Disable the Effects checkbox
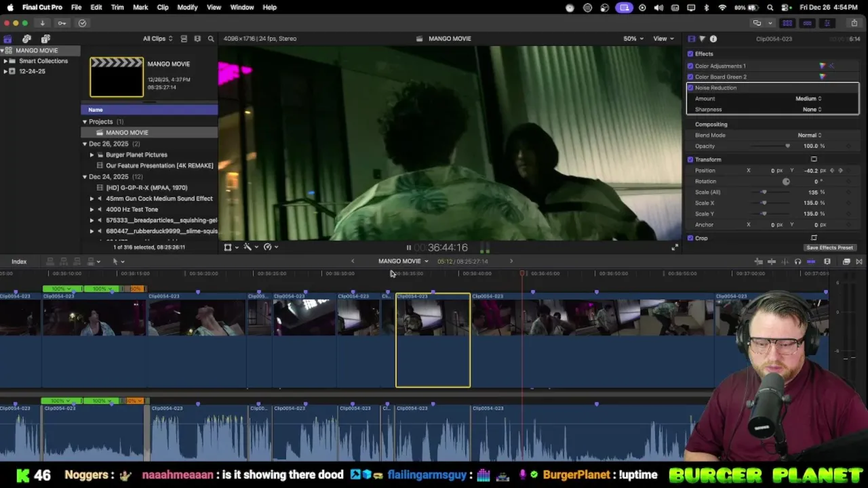This screenshot has width=868, height=488. click(x=690, y=54)
